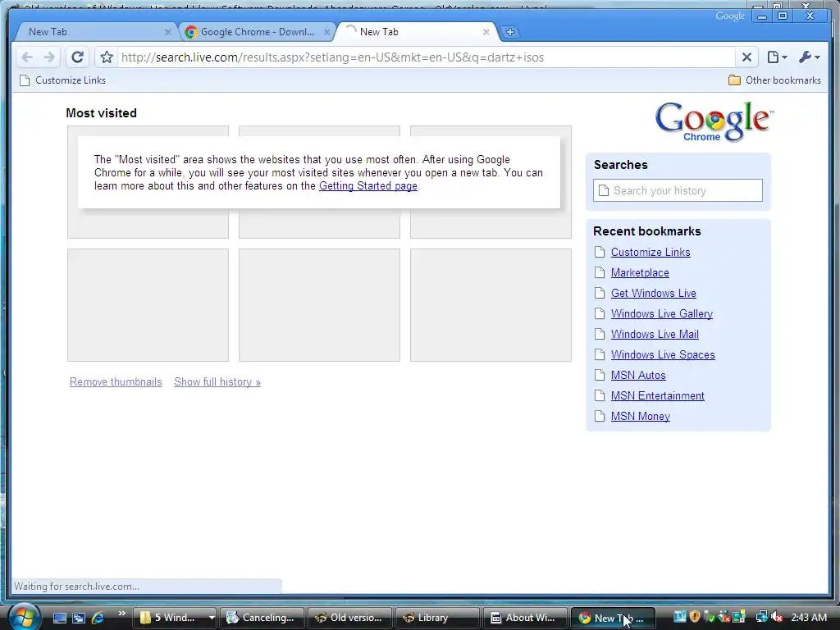The width and height of the screenshot is (840, 630).
Task: Switch to the Canceling... taskbar window
Action: (x=262, y=618)
